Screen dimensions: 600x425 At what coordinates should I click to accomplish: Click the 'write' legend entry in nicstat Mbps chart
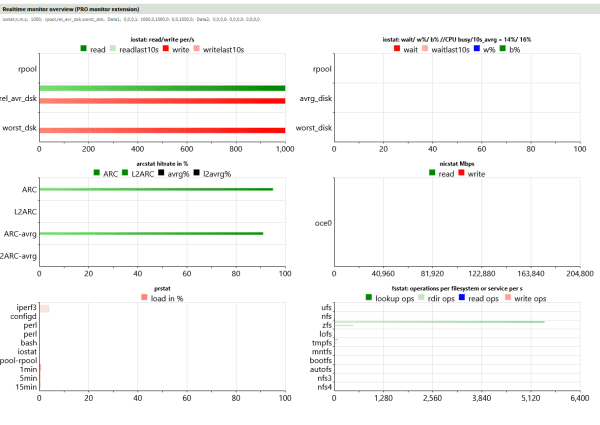click(x=471, y=174)
